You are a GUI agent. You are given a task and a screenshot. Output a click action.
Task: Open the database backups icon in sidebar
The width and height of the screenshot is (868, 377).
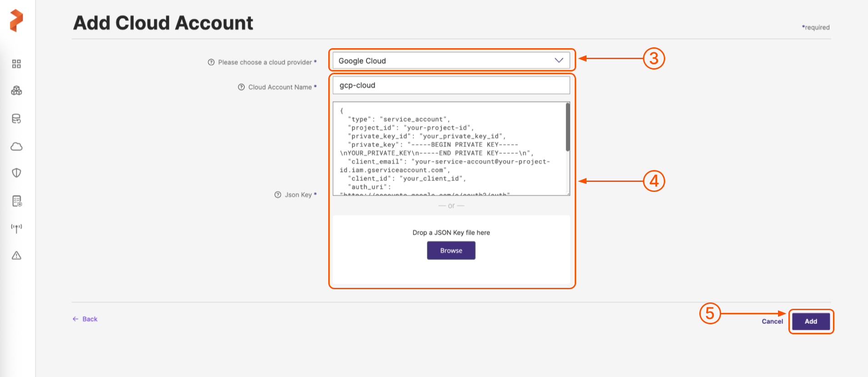pyautogui.click(x=16, y=119)
